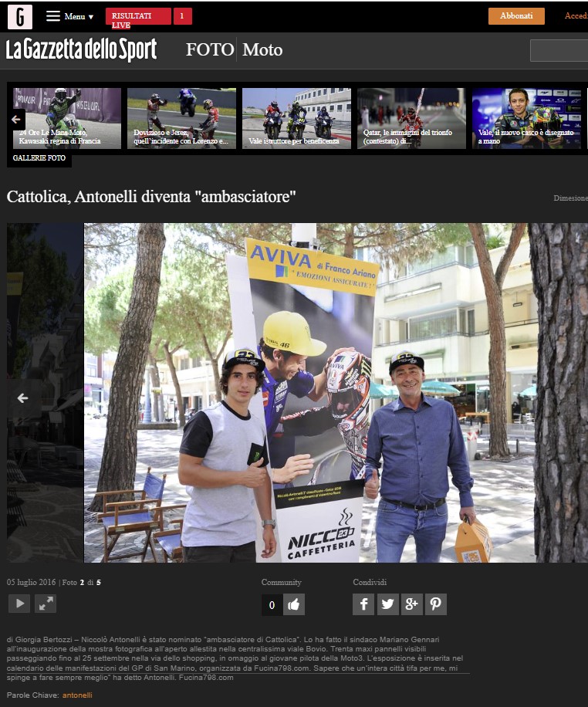Share on Pinterest icon

435,604
